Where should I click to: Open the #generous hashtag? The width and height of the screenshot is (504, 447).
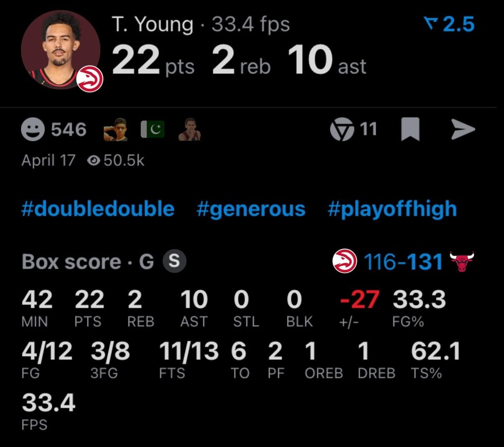tap(251, 209)
